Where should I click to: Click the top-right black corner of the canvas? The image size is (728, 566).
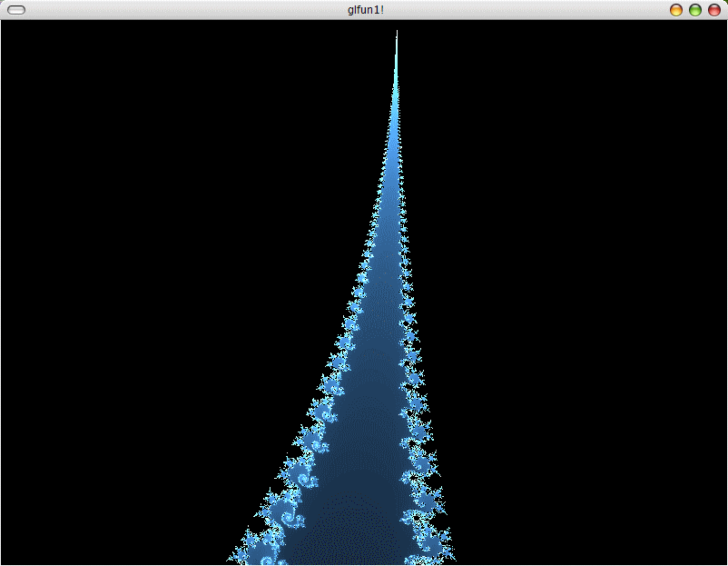(x=717, y=29)
